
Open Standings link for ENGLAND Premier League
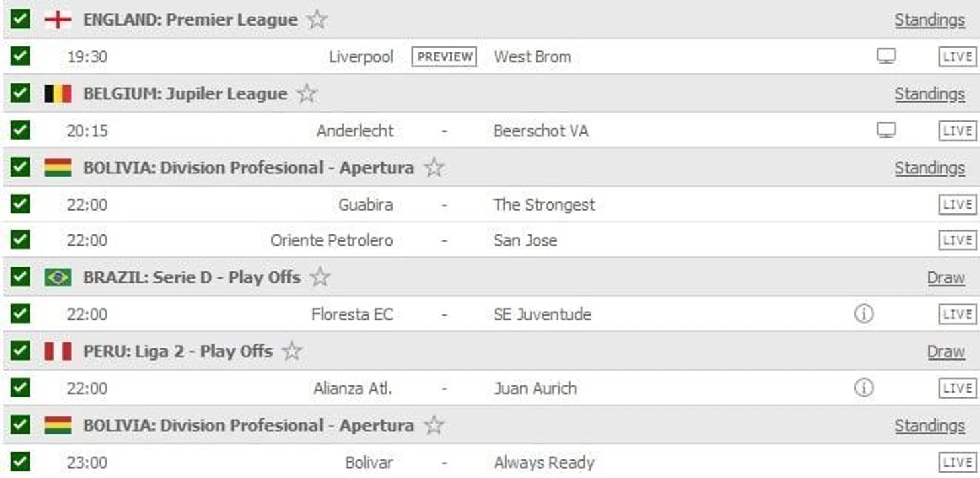[930, 20]
